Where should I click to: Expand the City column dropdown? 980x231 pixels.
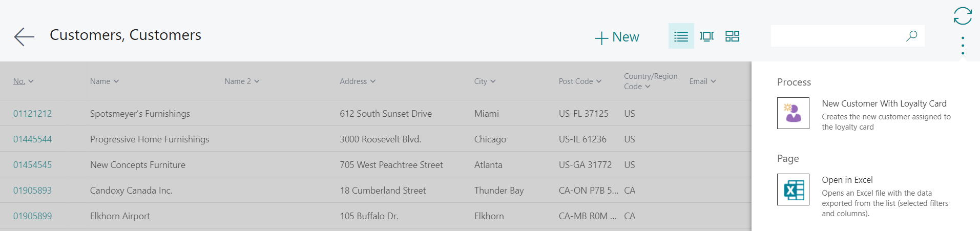tap(493, 81)
